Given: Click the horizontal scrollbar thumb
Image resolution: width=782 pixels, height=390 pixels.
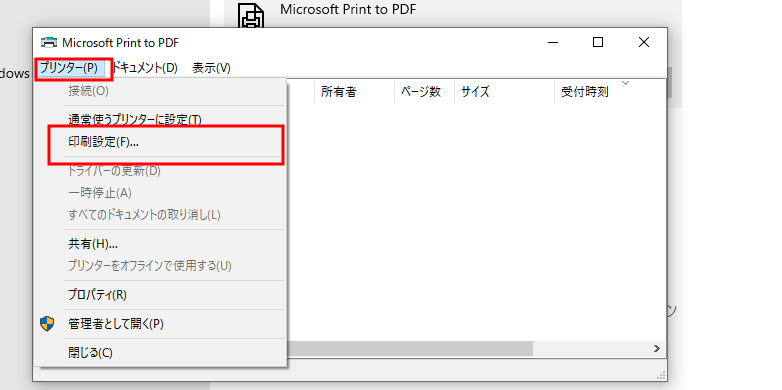Looking at the screenshot, I should click(410, 349).
